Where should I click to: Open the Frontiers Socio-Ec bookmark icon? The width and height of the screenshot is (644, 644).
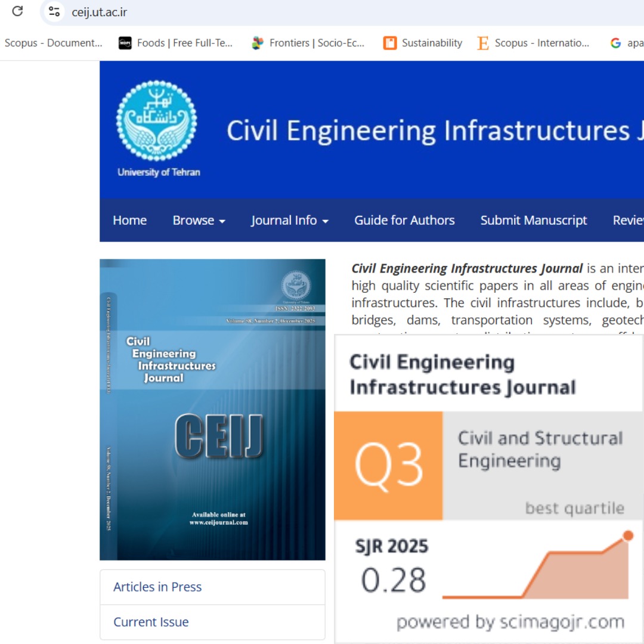click(x=258, y=43)
